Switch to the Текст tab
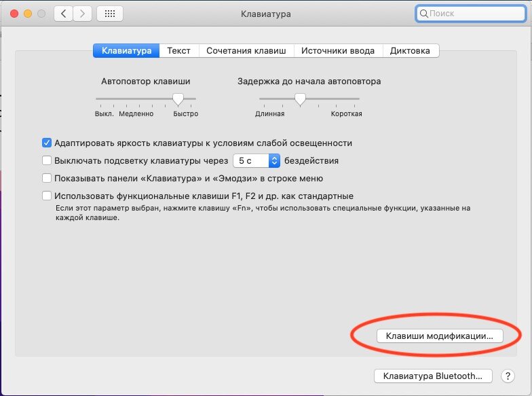Image resolution: width=532 pixels, height=396 pixels. pos(179,50)
